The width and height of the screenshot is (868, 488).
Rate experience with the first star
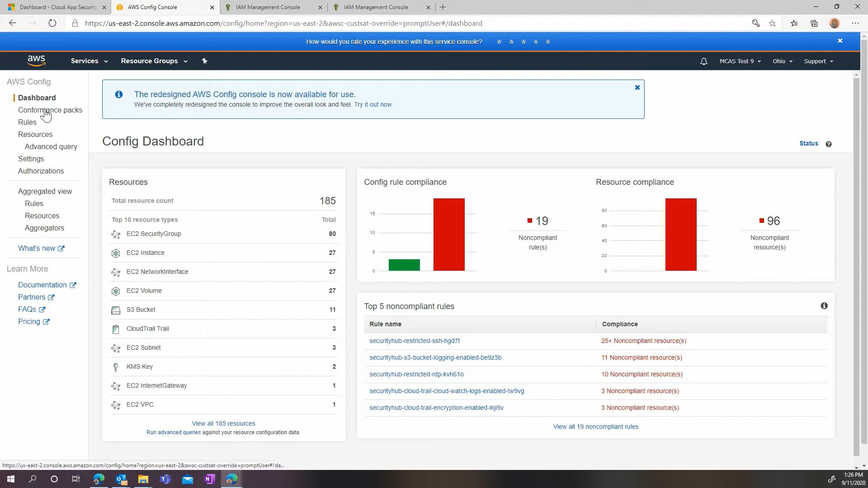coord(499,42)
